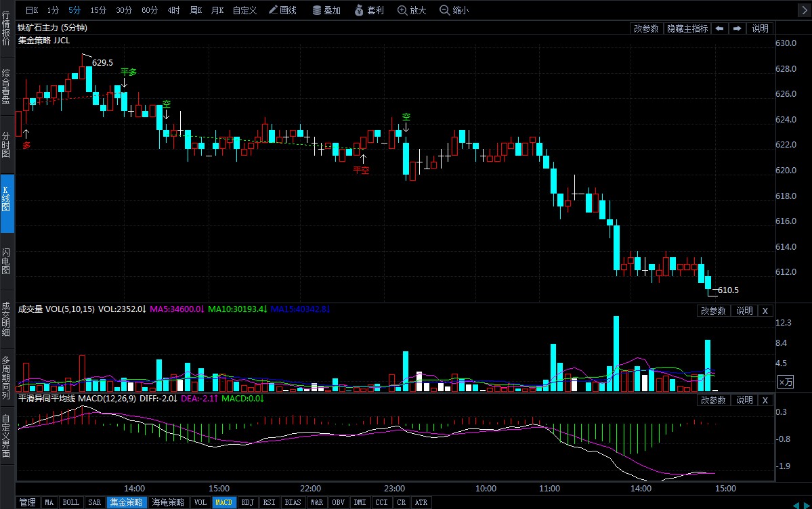Image resolution: width=812 pixels, height=509 pixels.
Task: Switch to 周K period
Action: (196, 10)
